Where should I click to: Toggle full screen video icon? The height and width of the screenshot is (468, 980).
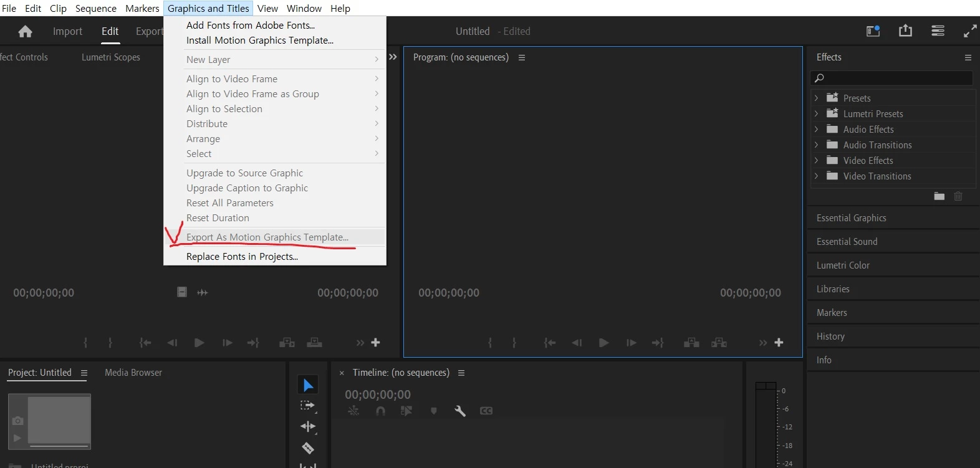click(970, 31)
